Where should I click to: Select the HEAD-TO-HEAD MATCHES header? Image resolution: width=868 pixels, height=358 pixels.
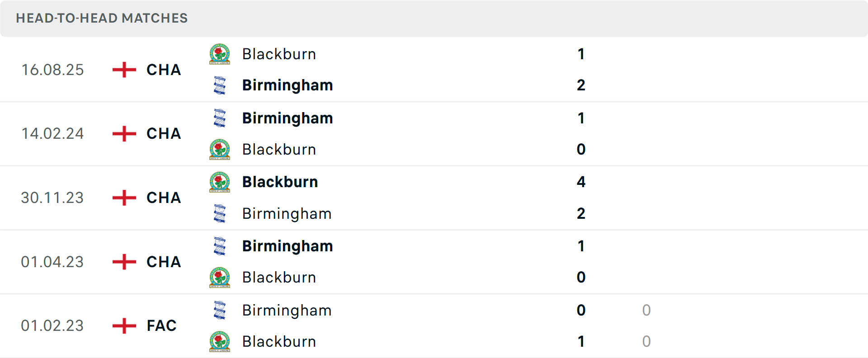(101, 19)
